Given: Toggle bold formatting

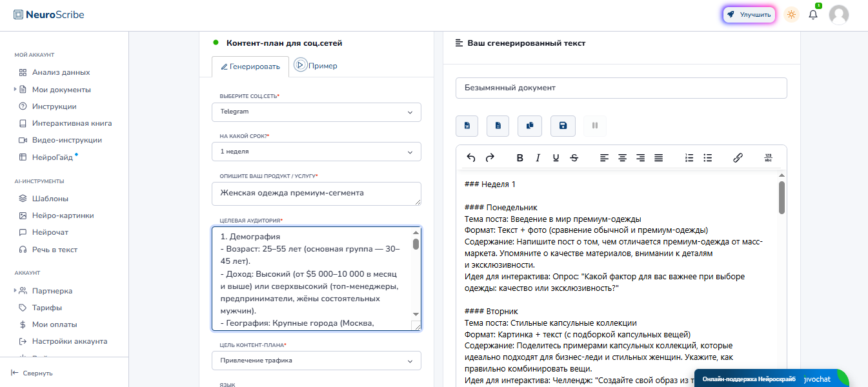Looking at the screenshot, I should [x=520, y=157].
